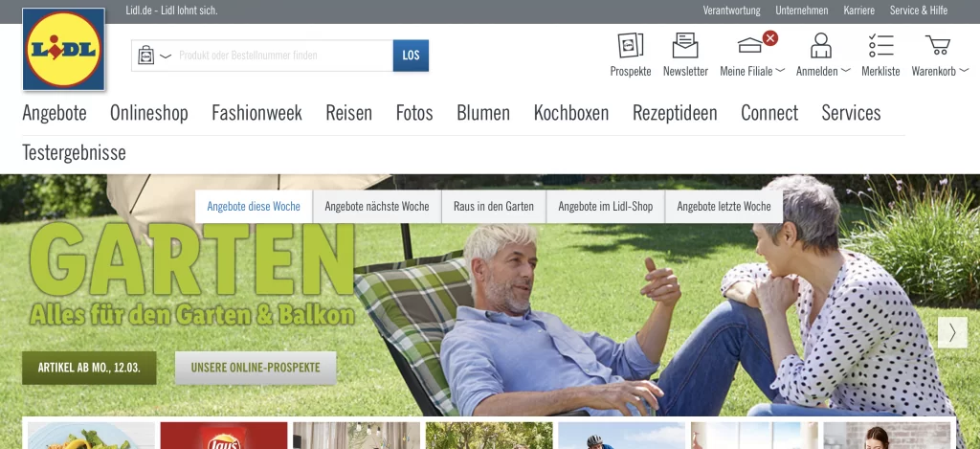Click the red X badge on Meine Filiale
980x449 pixels.
[770, 38]
